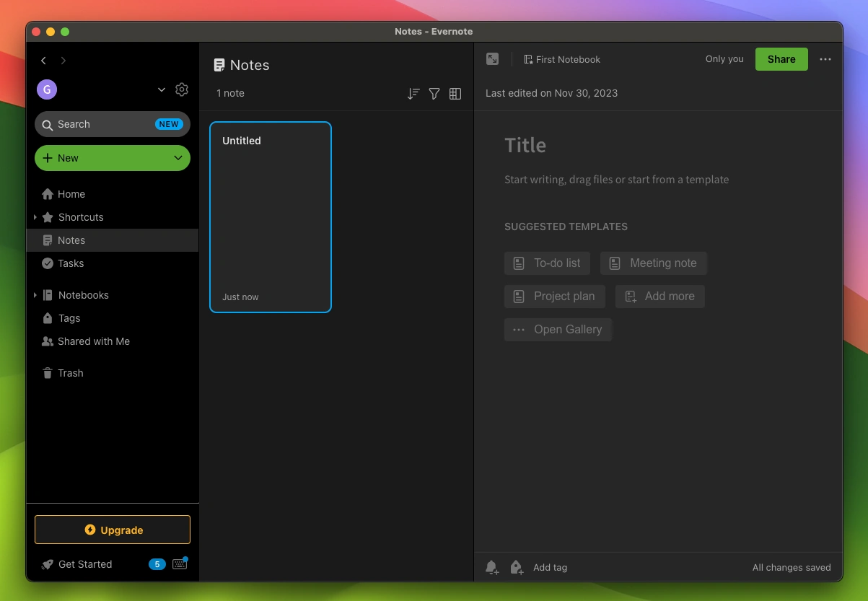Set a reminder with the bell icon
This screenshot has width=868, height=601.
click(x=491, y=567)
